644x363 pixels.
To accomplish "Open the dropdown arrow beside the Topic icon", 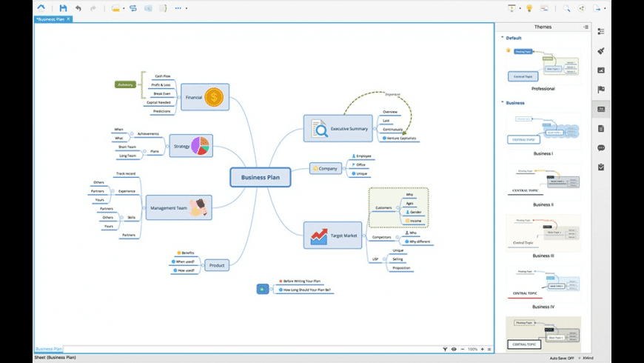I will coord(124,8).
